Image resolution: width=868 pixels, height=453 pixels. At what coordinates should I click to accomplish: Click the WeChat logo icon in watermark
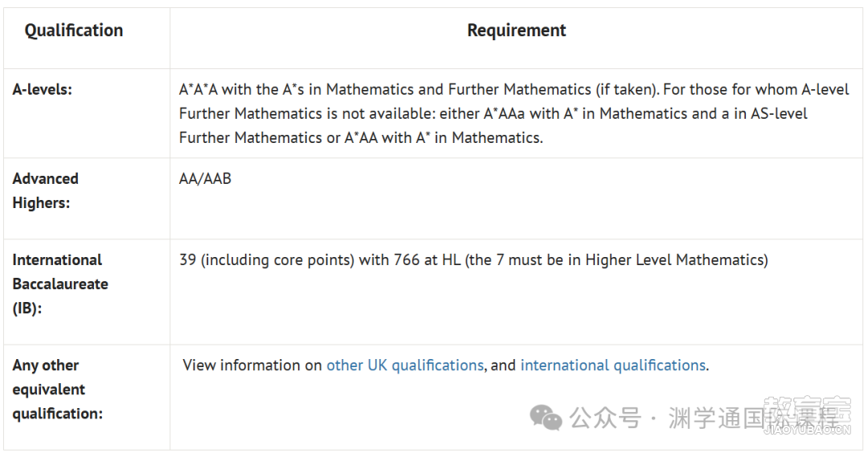[545, 417]
